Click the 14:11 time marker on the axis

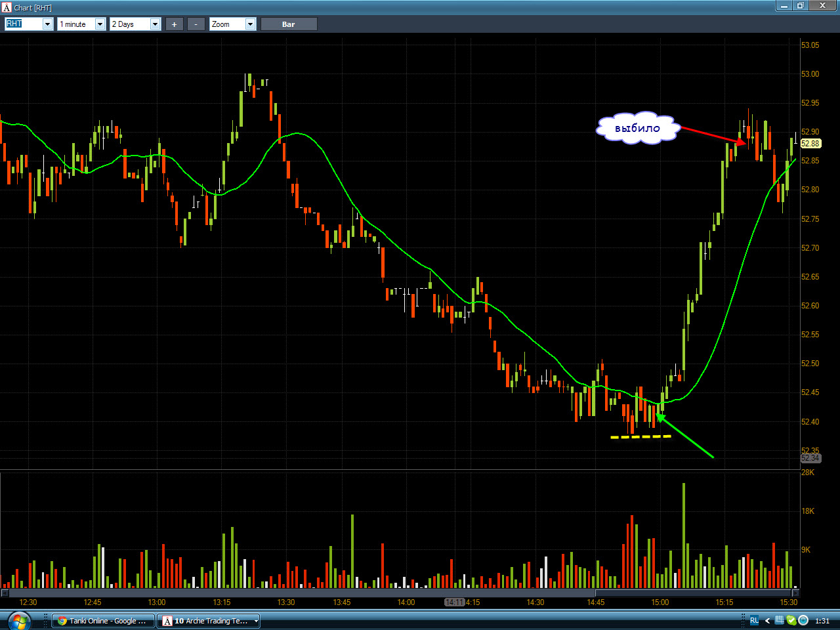click(x=454, y=602)
